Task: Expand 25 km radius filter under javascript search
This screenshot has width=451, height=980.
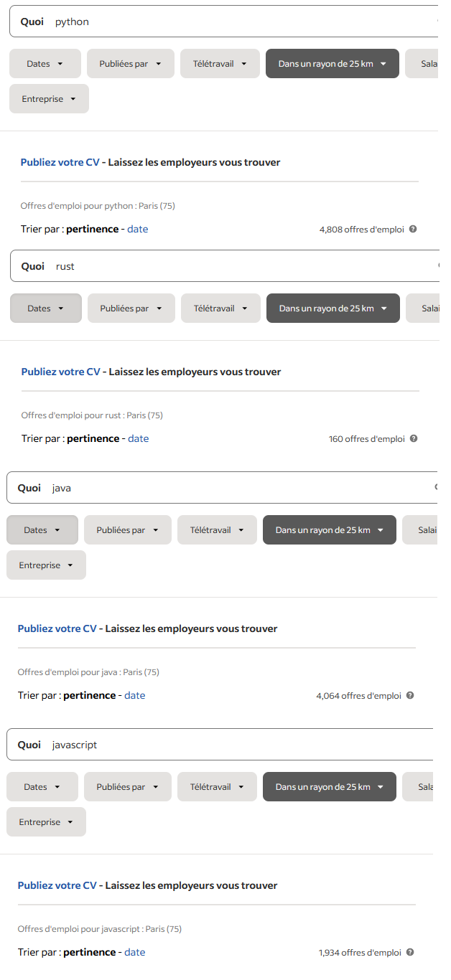Action: click(329, 787)
